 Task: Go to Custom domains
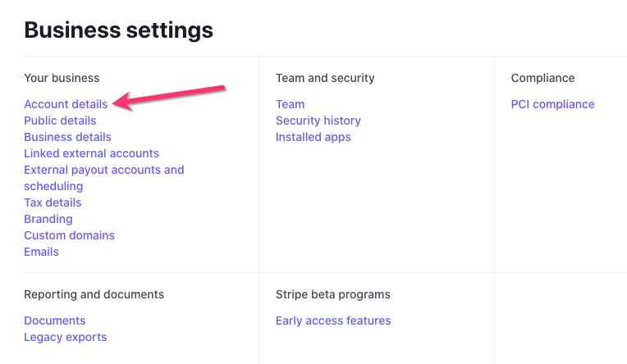[69, 235]
